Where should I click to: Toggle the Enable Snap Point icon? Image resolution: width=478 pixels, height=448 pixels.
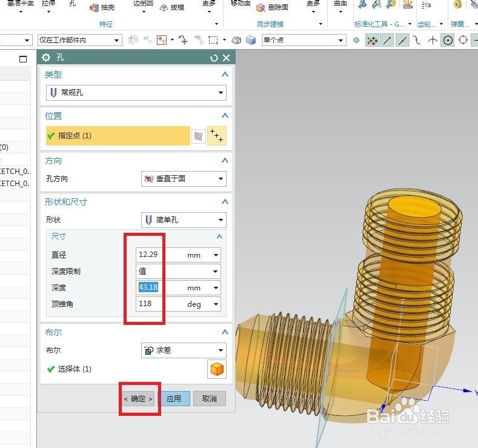(372, 40)
